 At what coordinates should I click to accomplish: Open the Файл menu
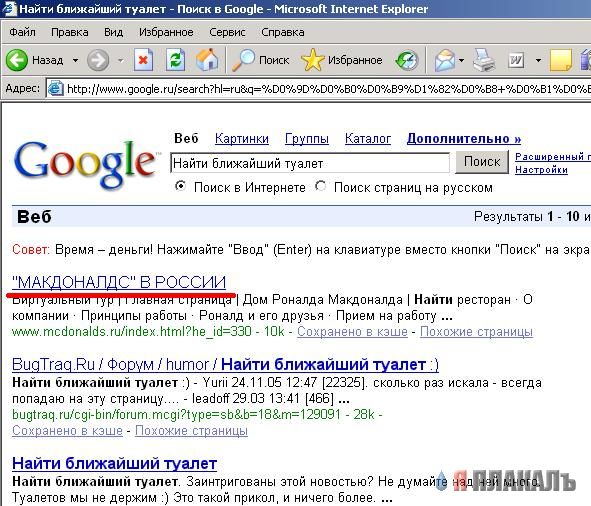[x=23, y=32]
